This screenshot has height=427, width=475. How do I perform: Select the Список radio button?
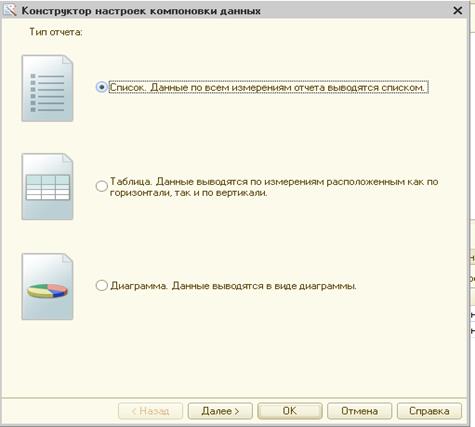(x=101, y=87)
